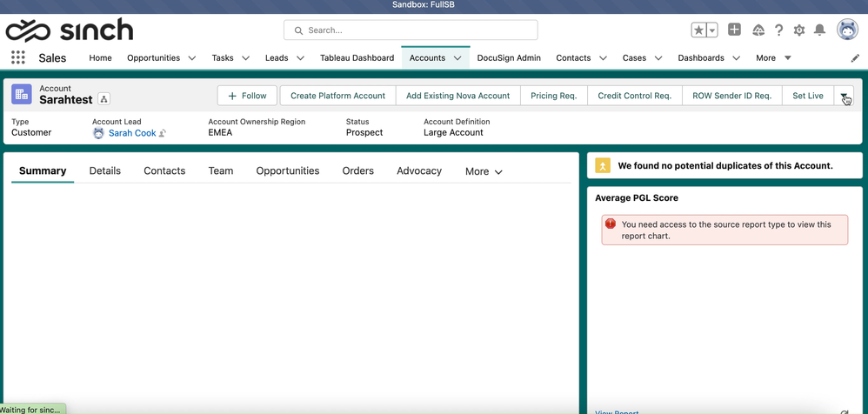View the account hierarchy icon beside Sarahtest

[x=104, y=99]
